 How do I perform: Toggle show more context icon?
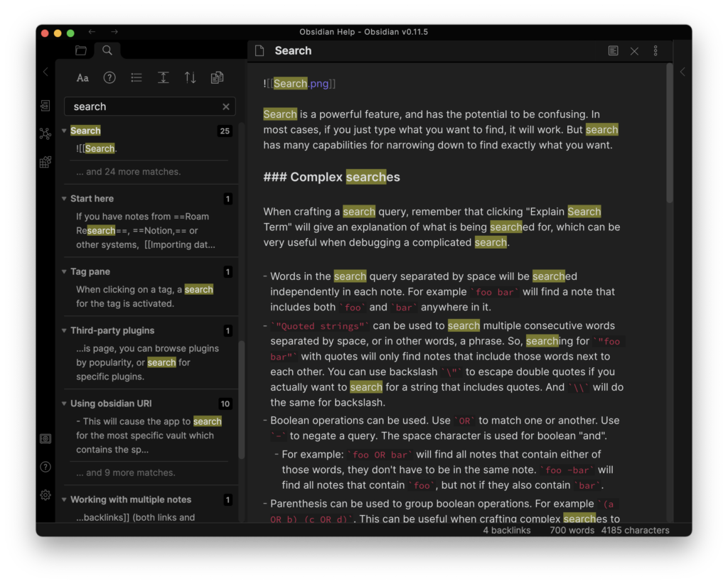164,78
